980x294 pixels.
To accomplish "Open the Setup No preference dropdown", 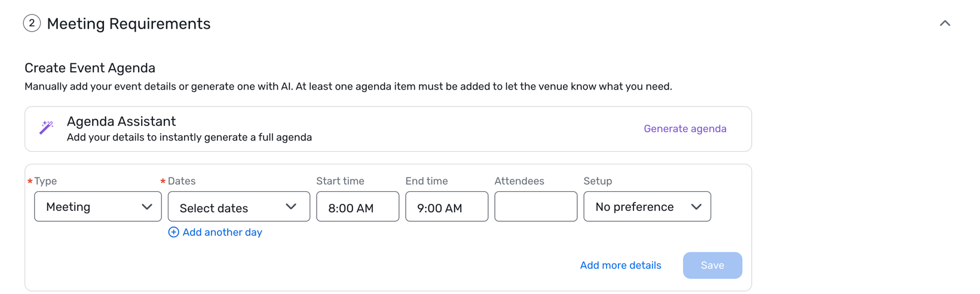I will [x=647, y=207].
